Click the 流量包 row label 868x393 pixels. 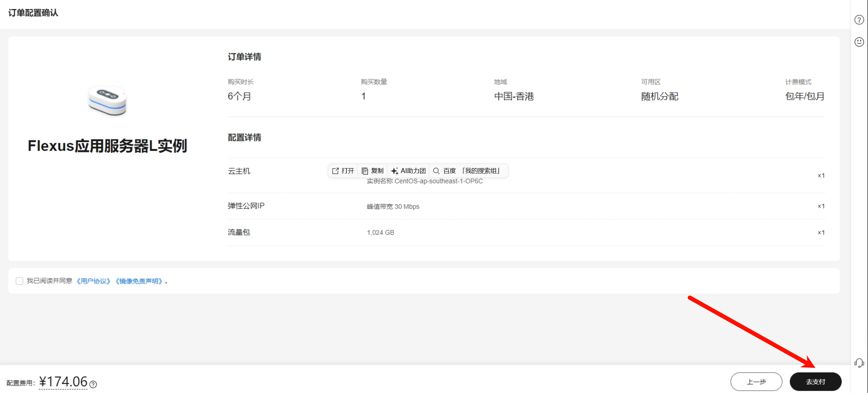pyautogui.click(x=239, y=232)
